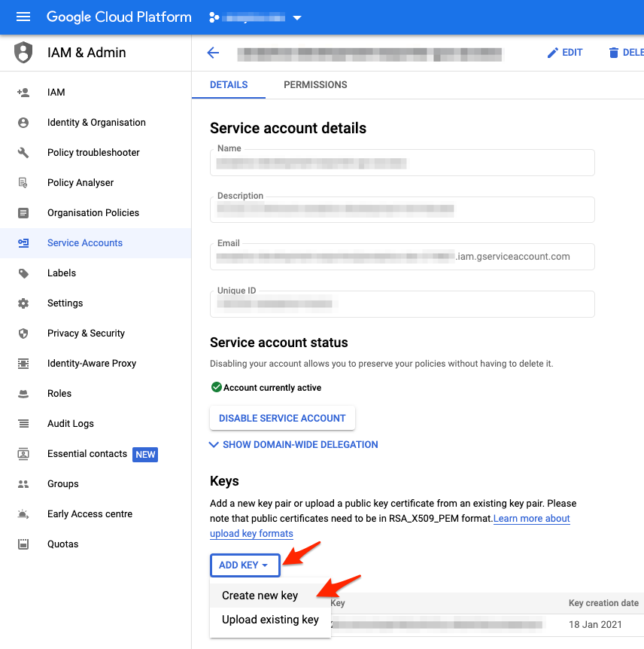Viewport: 644px width, 649px height.
Task: Click the Groups people icon
Action: (23, 484)
